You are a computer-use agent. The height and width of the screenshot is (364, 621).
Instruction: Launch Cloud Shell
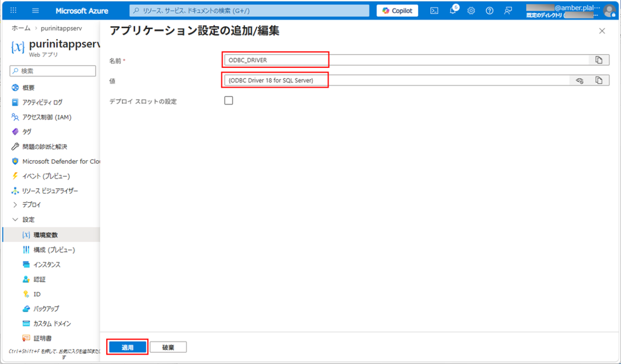434,10
